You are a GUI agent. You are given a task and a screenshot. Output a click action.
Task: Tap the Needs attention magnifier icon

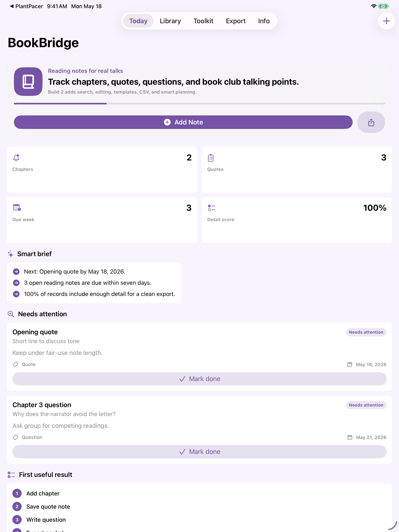[x=11, y=314]
